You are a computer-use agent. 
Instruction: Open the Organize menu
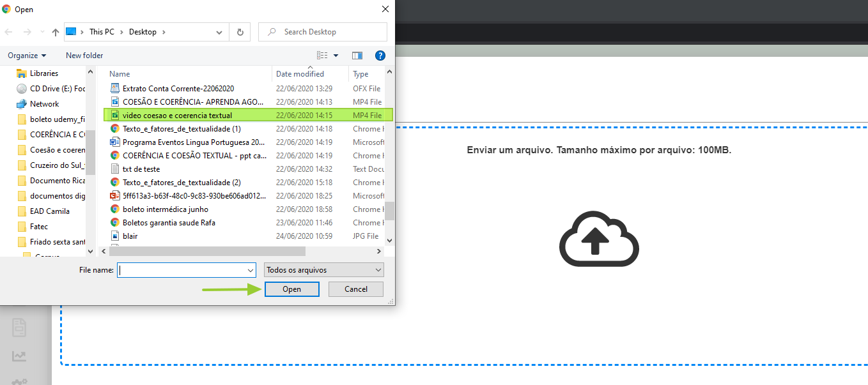(x=27, y=56)
